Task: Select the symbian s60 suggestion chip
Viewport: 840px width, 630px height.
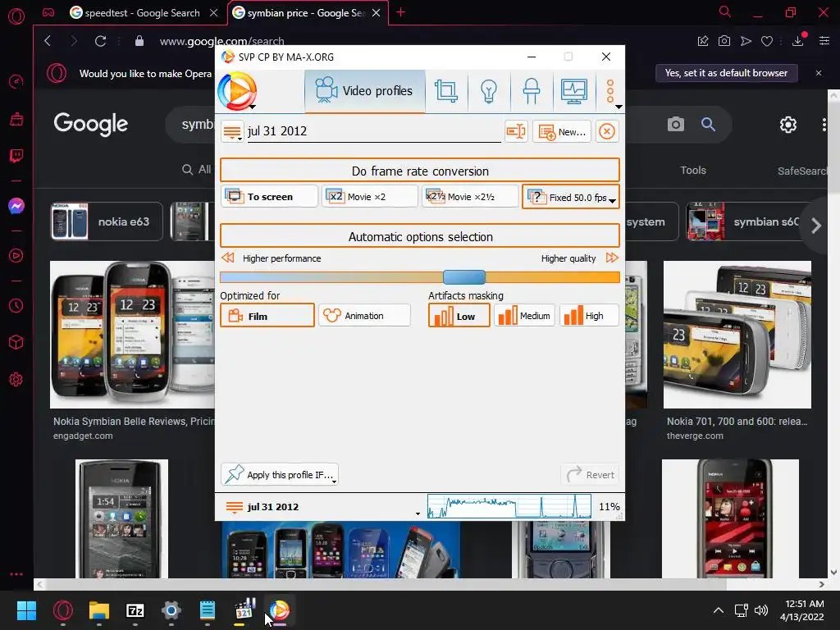Action: pyautogui.click(x=746, y=221)
